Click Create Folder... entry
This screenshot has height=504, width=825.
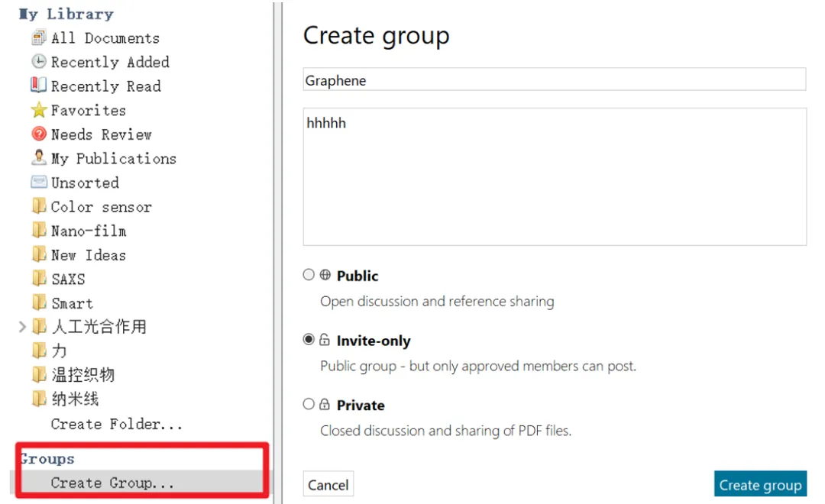(116, 424)
